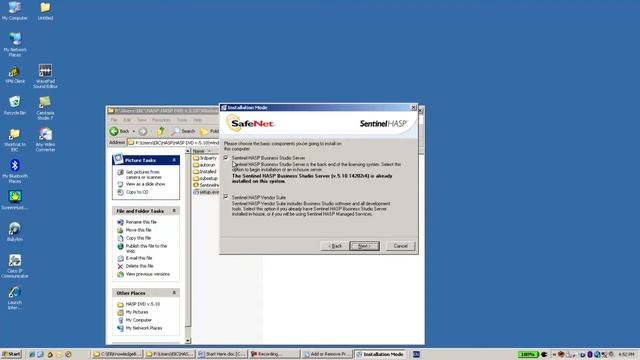Image resolution: width=640 pixels, height=360 pixels.
Task: Collapse the Picture Tasks panel
Action: tap(174, 160)
